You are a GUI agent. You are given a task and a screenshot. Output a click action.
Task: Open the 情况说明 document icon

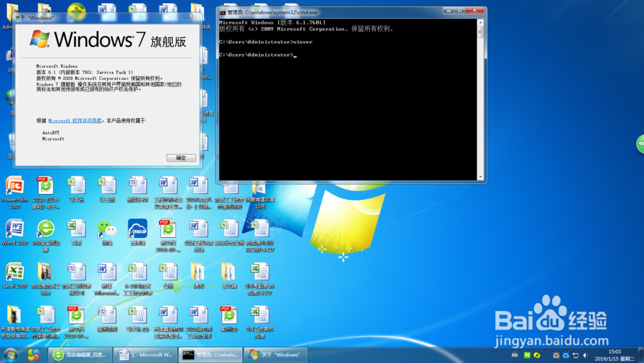coord(107,319)
